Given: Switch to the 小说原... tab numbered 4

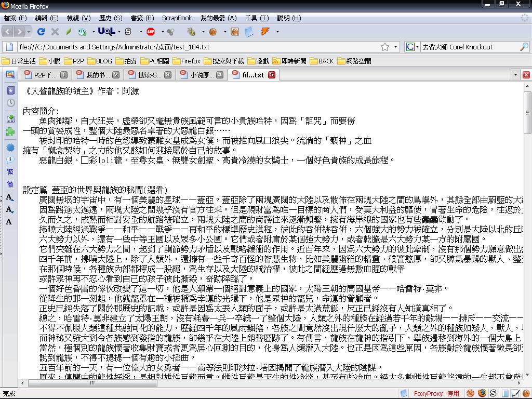Looking at the screenshot, I should click(x=203, y=75).
